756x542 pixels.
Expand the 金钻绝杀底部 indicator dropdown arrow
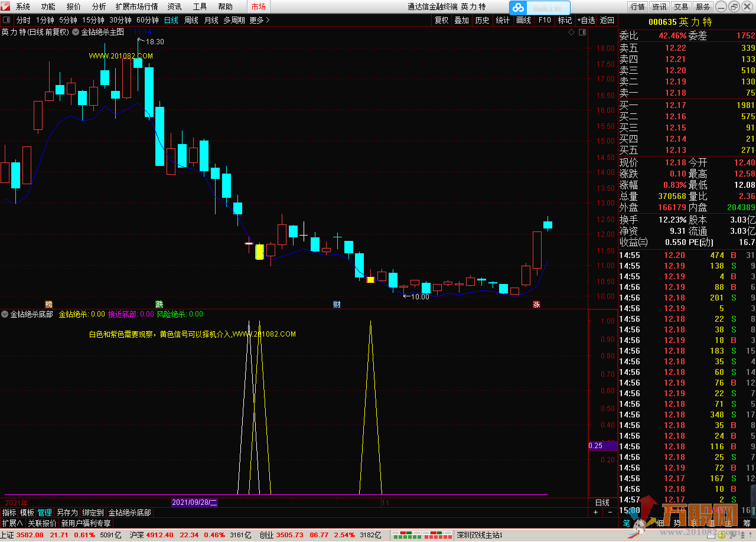(5, 315)
